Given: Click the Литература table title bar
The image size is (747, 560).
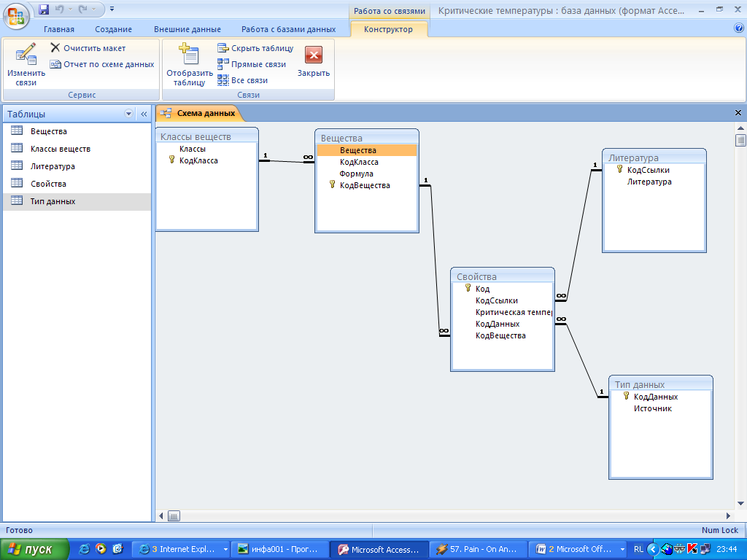Looking at the screenshot, I should [x=654, y=157].
